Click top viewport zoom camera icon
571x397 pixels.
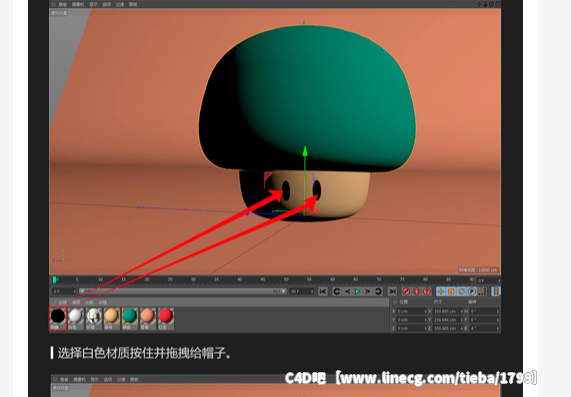485,4
